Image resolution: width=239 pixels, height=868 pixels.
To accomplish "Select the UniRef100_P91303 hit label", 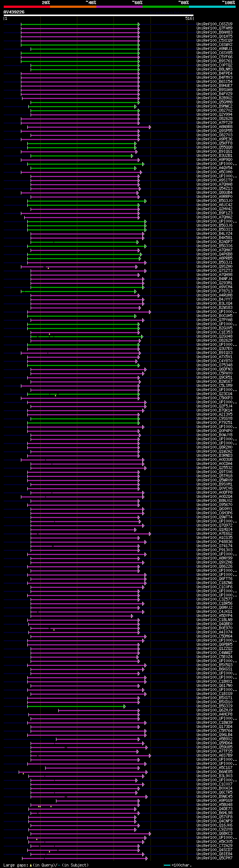I will point(214,550).
